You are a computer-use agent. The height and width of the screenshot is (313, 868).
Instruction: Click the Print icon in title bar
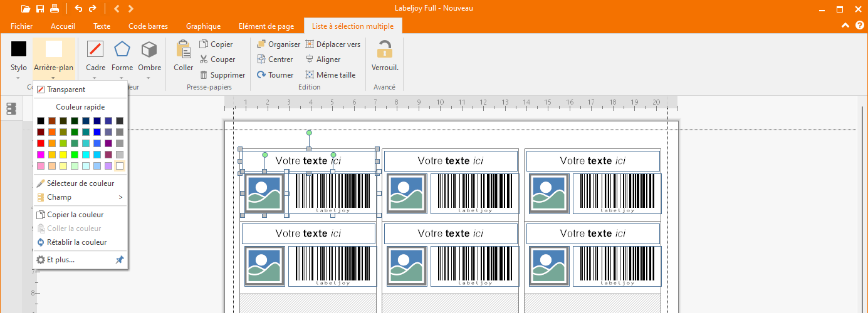coord(55,9)
